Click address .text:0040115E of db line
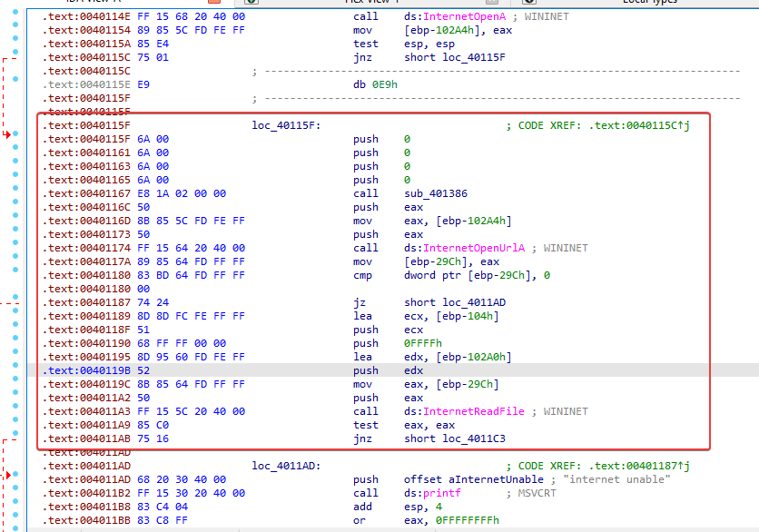 pyautogui.click(x=86, y=84)
